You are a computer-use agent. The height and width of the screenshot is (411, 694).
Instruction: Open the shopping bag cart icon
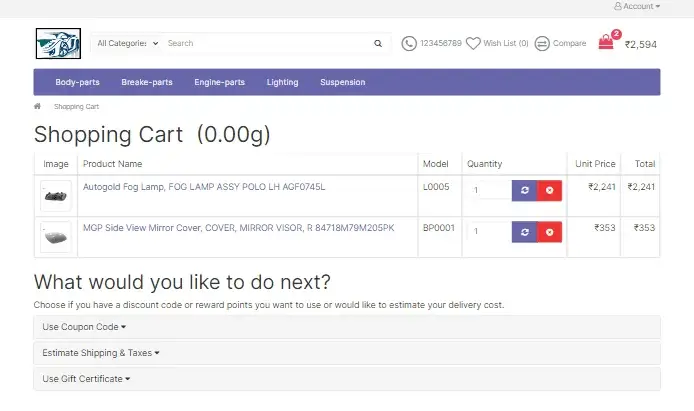coord(606,43)
